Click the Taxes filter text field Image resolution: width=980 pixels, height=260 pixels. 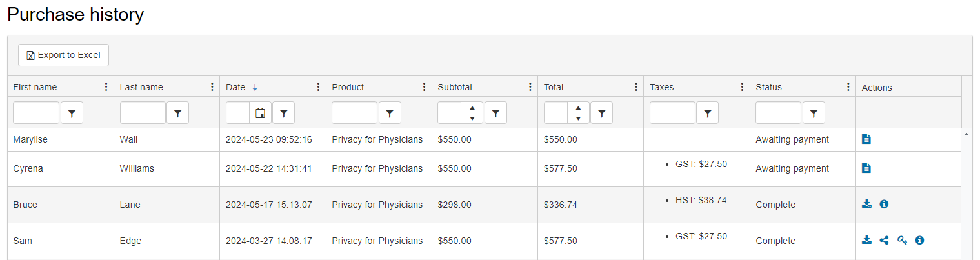pyautogui.click(x=672, y=113)
